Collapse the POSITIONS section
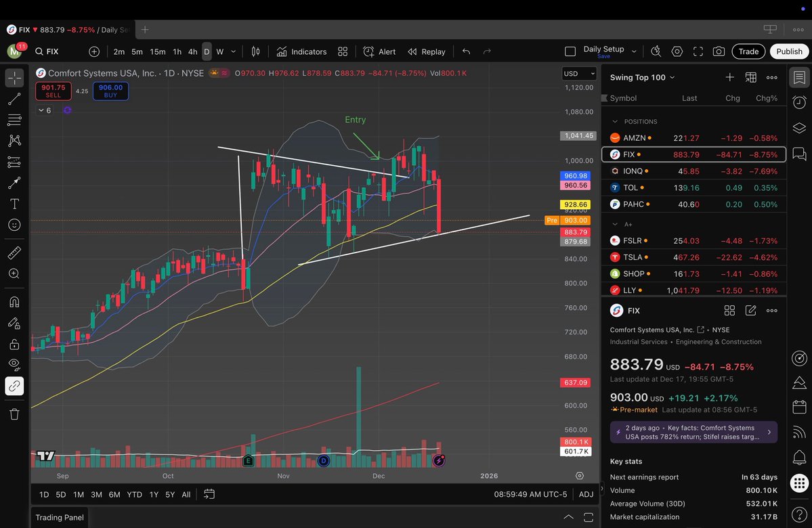 pos(615,122)
